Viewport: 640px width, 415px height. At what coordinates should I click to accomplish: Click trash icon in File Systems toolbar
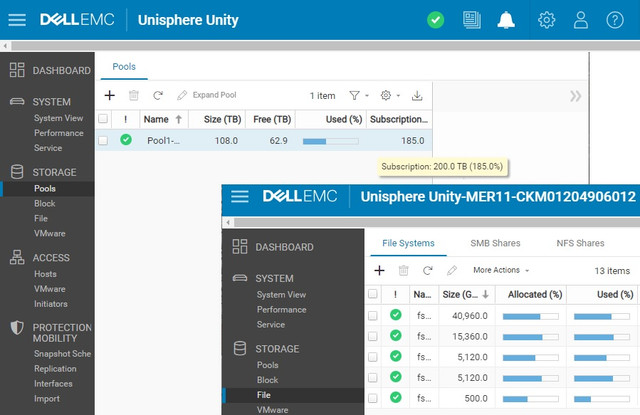pyautogui.click(x=403, y=271)
